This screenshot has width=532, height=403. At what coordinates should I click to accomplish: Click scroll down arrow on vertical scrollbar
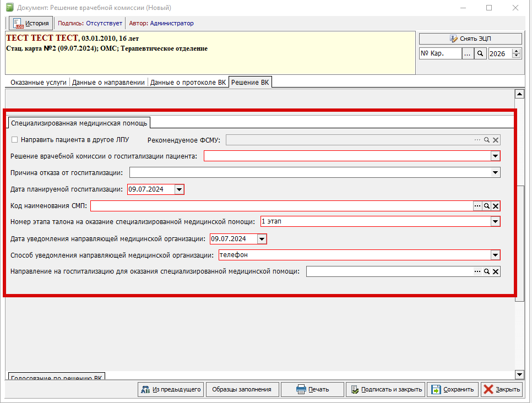click(518, 374)
